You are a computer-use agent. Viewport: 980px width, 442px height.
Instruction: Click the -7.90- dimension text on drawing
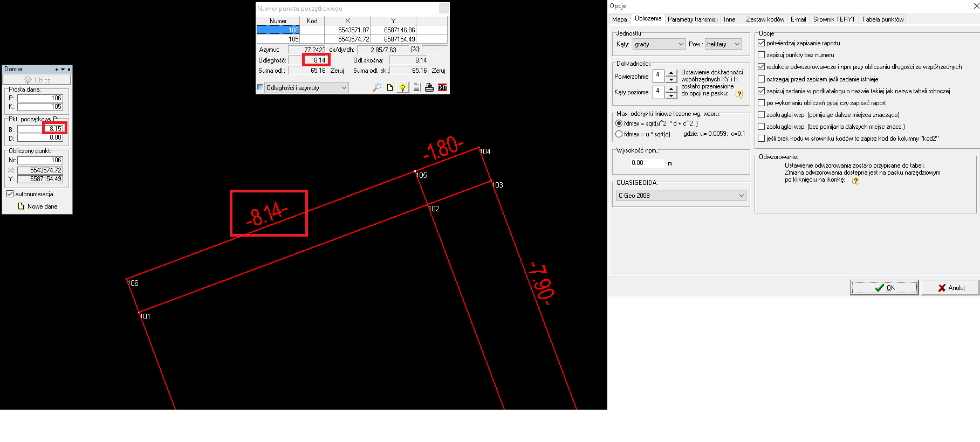541,284
